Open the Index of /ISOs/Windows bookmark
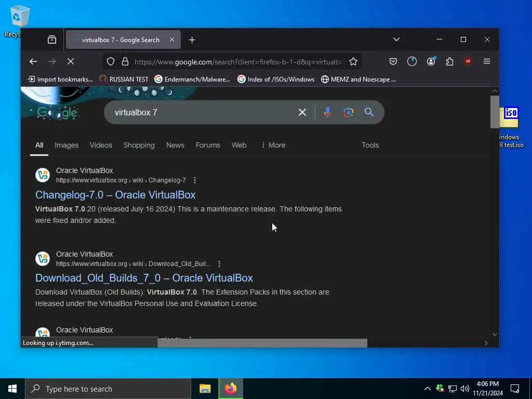Screen dimensions: 532x399 coord(276,79)
